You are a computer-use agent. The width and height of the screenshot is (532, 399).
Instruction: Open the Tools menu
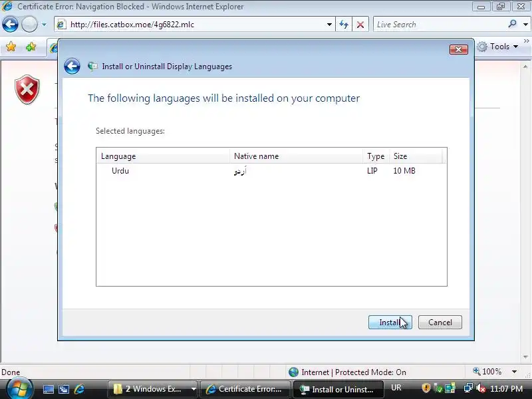(x=497, y=47)
